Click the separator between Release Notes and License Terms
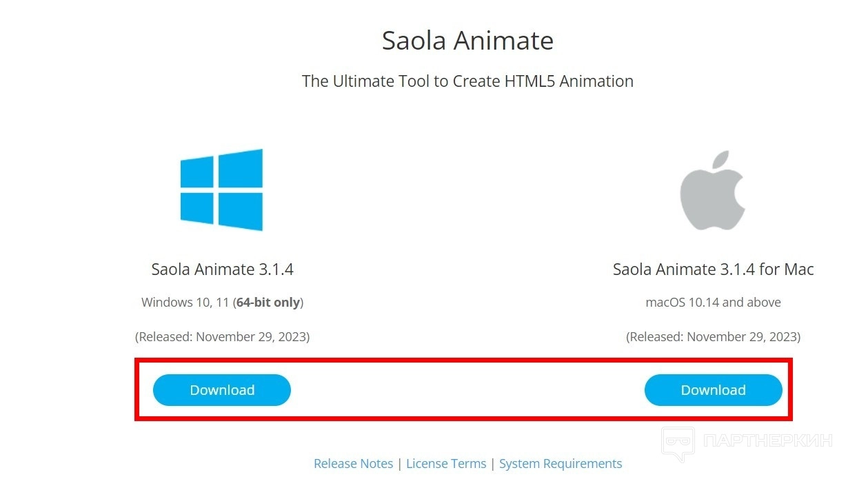The height and width of the screenshot is (499, 868). coord(400,464)
